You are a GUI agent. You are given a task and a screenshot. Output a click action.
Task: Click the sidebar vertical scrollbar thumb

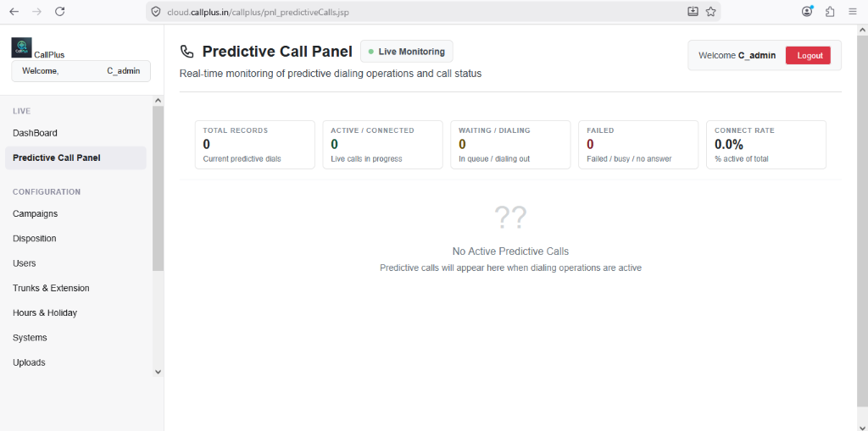159,189
